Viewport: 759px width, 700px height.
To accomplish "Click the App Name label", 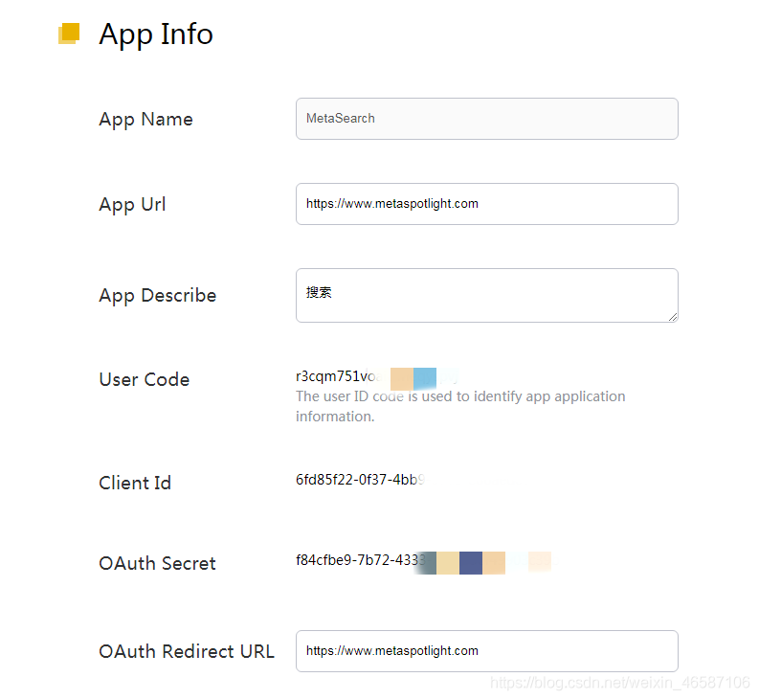I will [x=145, y=119].
